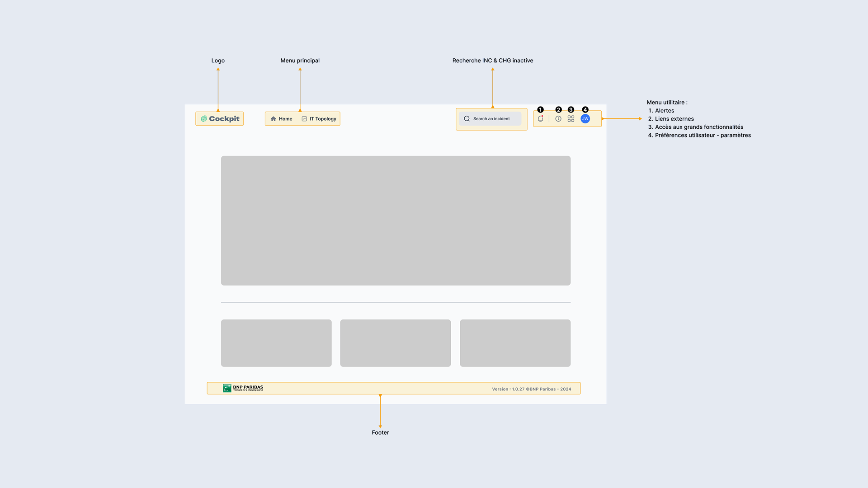Click the footer version text

click(x=531, y=389)
